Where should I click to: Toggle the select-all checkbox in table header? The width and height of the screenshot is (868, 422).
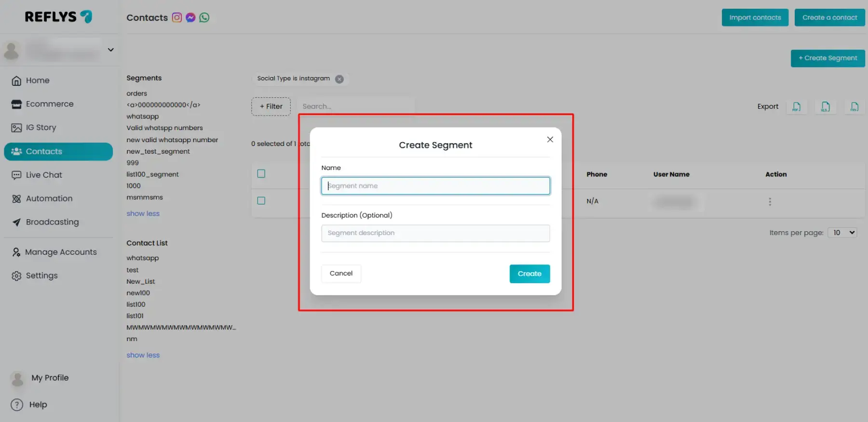click(261, 174)
